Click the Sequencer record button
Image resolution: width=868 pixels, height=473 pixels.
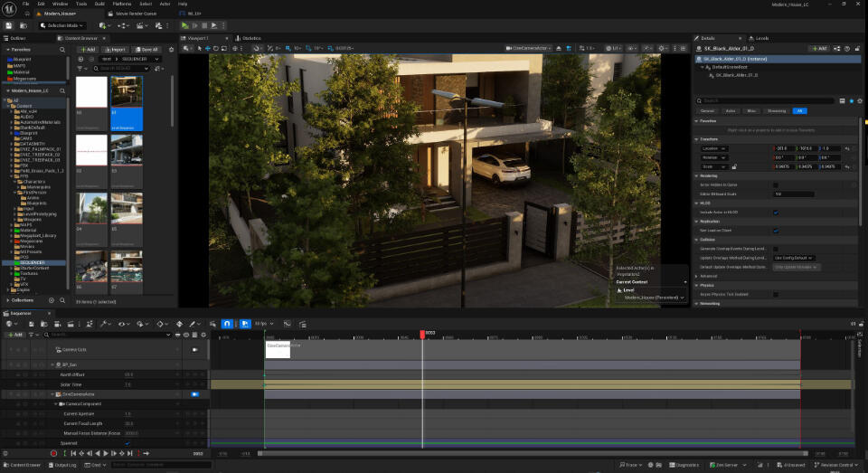(x=53, y=453)
